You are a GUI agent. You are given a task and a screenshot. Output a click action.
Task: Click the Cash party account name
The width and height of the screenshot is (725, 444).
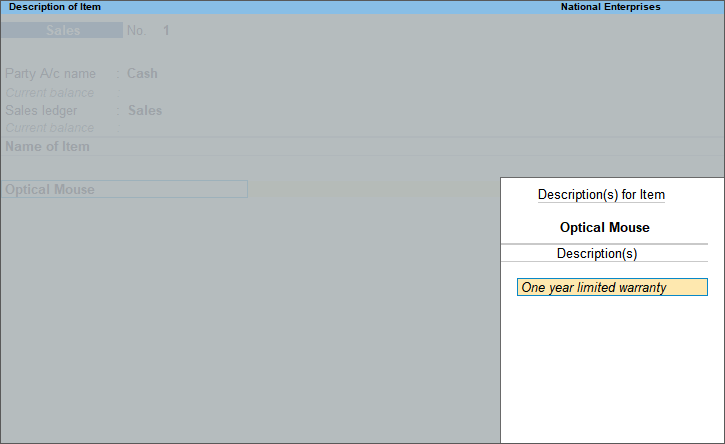click(x=142, y=74)
